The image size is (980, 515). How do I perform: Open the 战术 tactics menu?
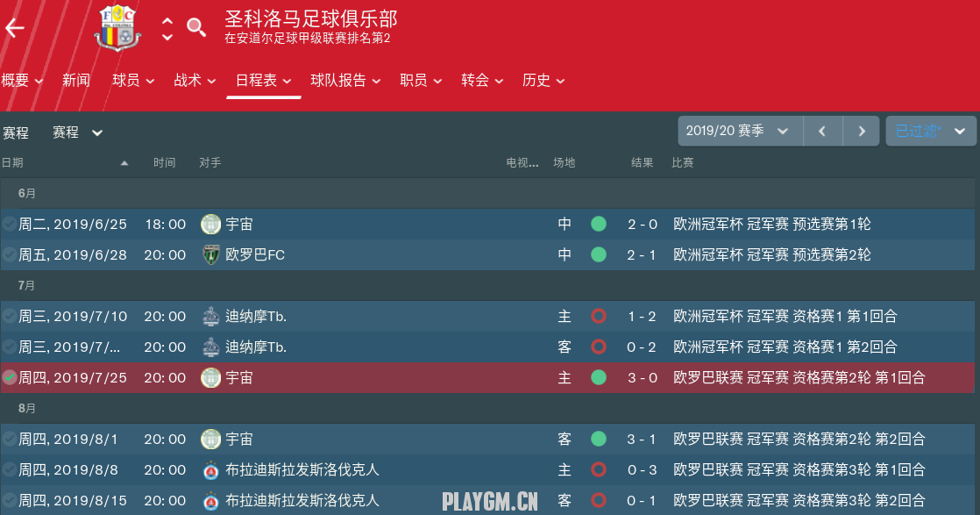(195, 81)
